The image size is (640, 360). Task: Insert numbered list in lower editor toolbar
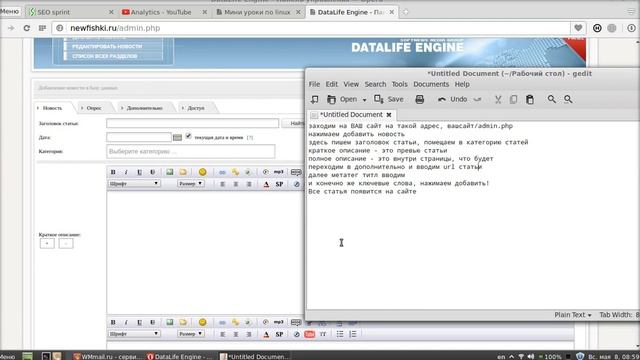coord(353,334)
